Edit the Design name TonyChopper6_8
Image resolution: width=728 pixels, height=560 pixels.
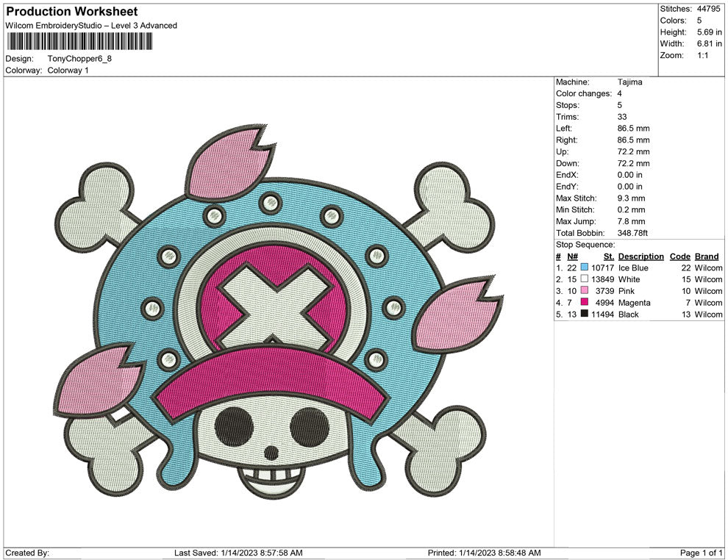point(79,59)
